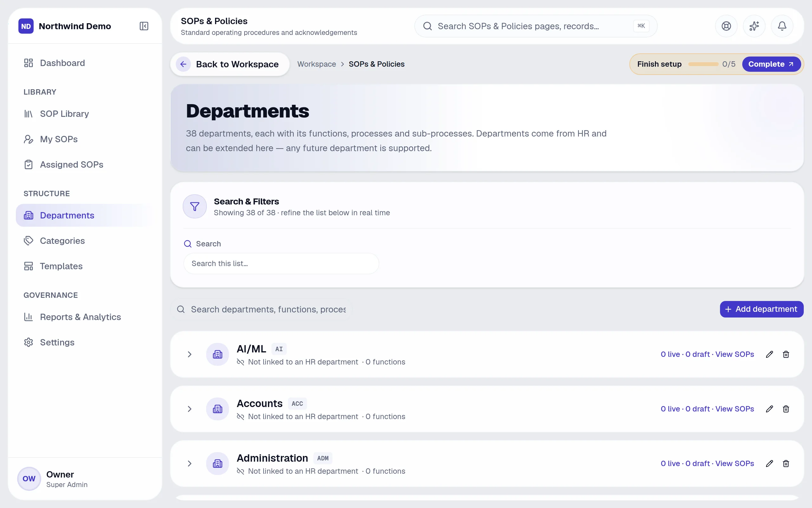The image size is (812, 508).
Task: Click the Accounts department building icon
Action: click(217, 409)
